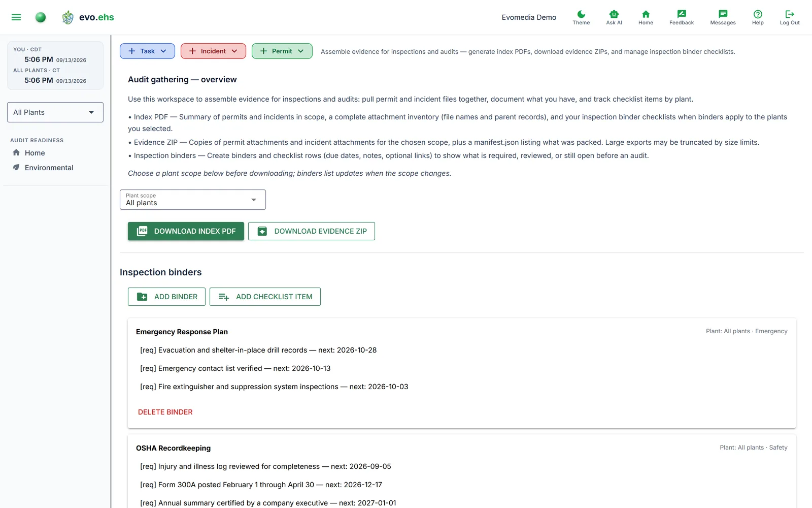Screen dimensions: 812x508
Task: Click the Evomedia Demo account name
Action: pyautogui.click(x=529, y=17)
